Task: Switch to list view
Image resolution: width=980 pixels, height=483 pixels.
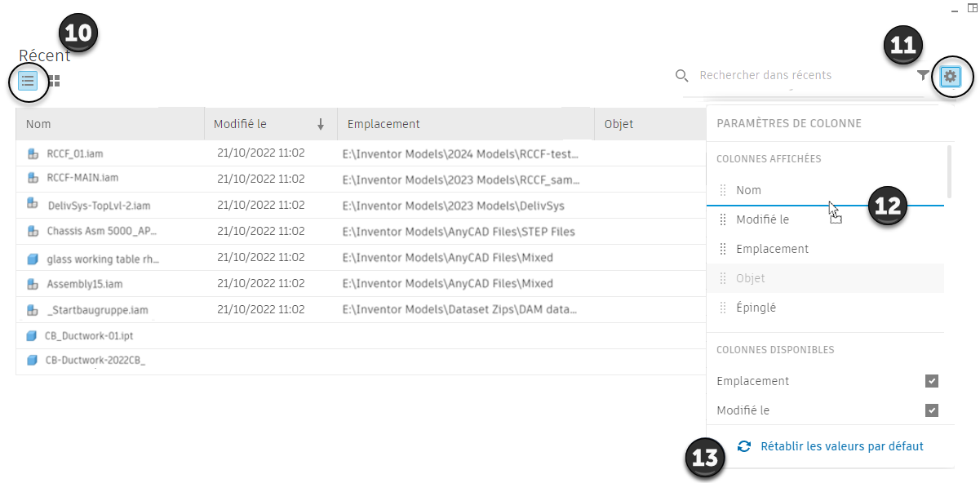Action: [28, 81]
